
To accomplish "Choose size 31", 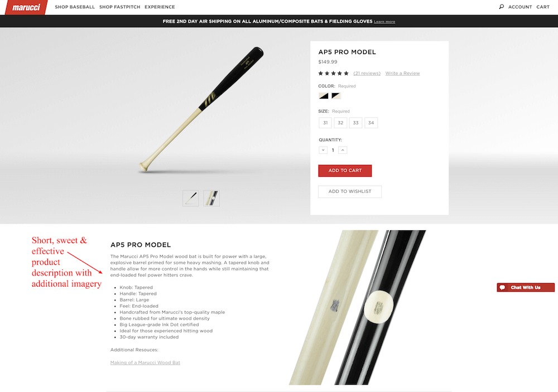I will 325,123.
